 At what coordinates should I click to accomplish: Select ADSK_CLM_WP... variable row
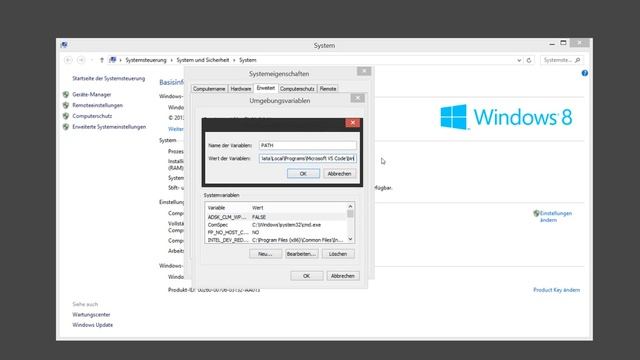[276, 217]
